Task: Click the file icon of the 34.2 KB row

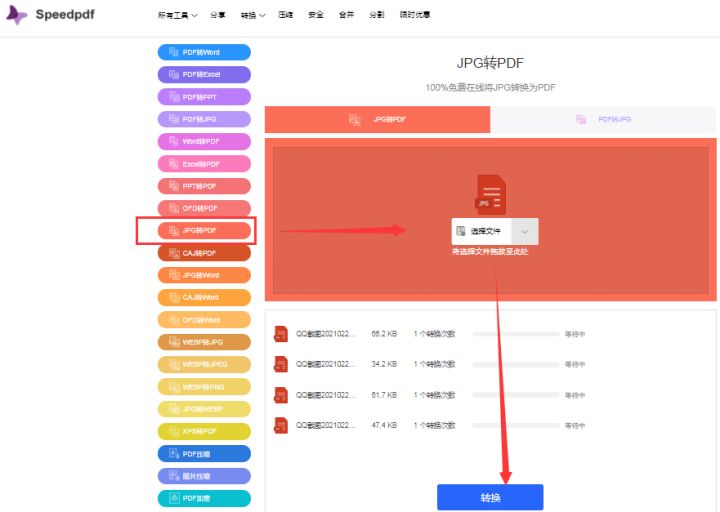Action: point(281,364)
